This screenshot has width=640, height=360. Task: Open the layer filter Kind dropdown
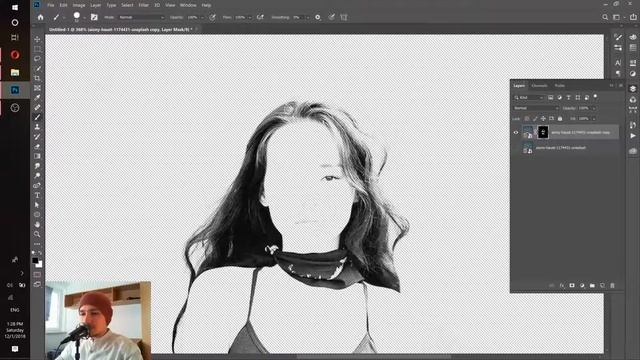(x=529, y=98)
